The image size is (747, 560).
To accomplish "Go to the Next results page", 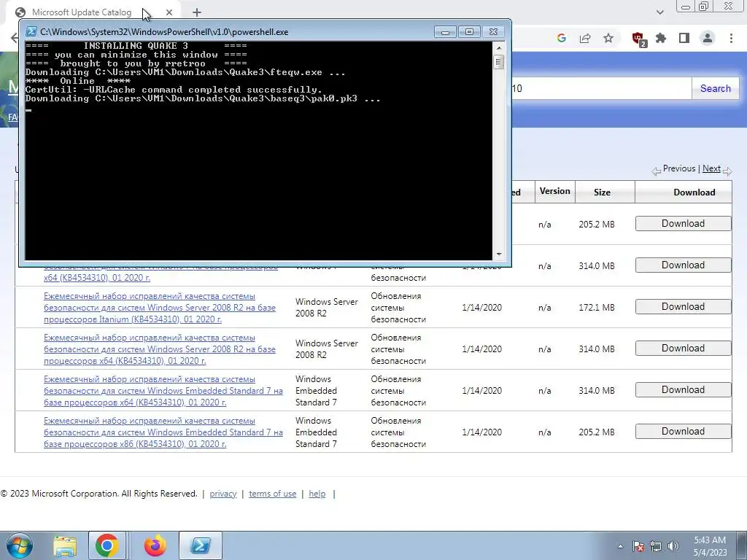I will (711, 168).
